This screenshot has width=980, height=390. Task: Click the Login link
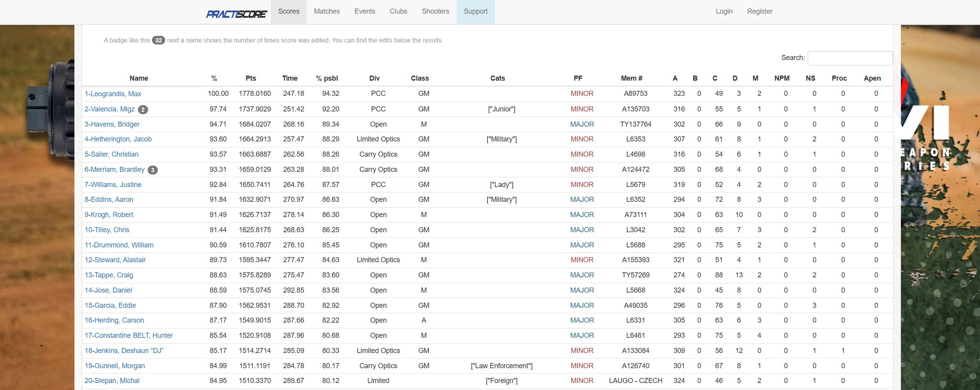(724, 12)
